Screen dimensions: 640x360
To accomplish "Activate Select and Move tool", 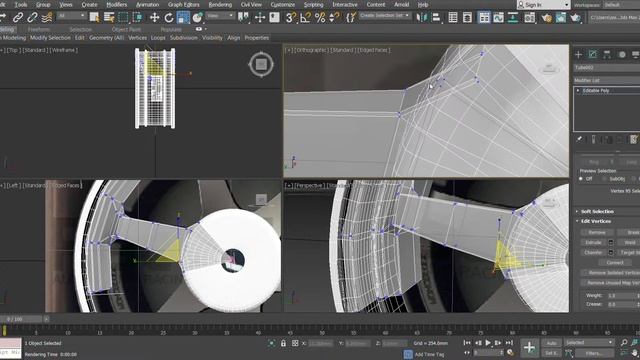I will [x=154, y=17].
